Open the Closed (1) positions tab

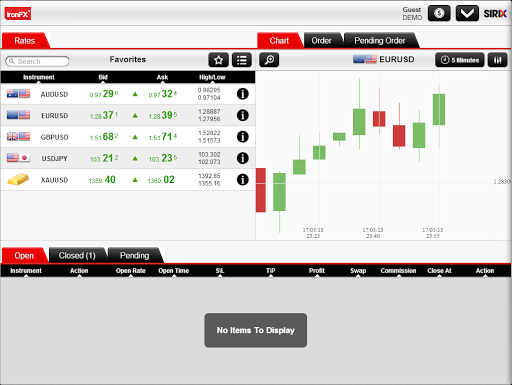pyautogui.click(x=77, y=256)
